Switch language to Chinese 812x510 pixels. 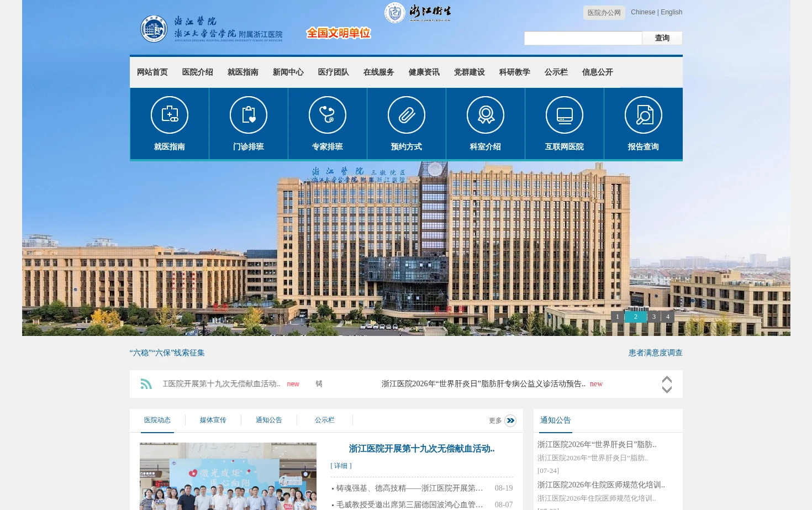[x=643, y=12]
